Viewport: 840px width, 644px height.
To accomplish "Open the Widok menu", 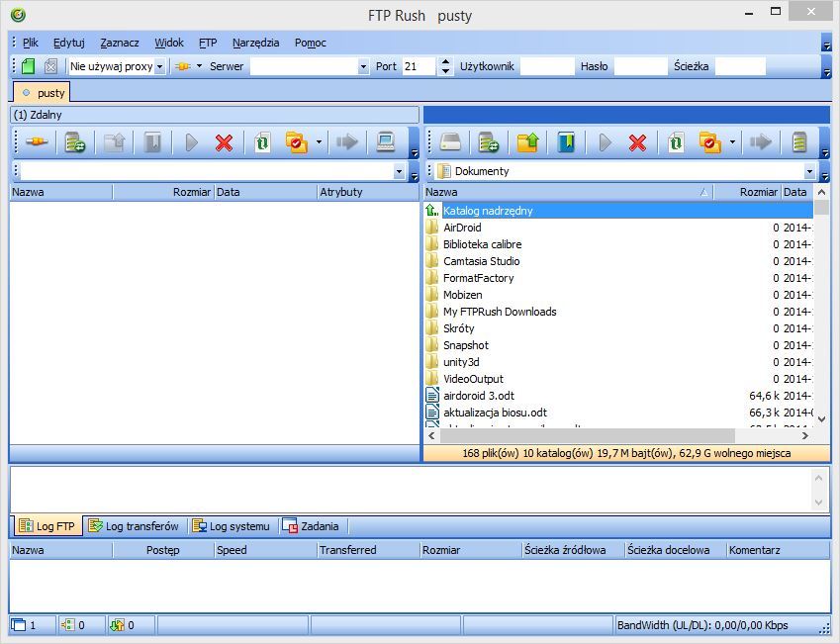I will [x=169, y=43].
